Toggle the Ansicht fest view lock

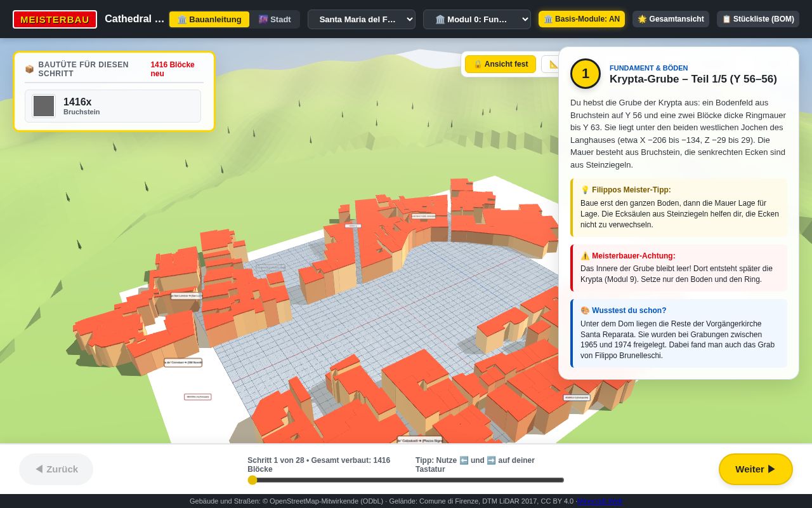(x=501, y=64)
